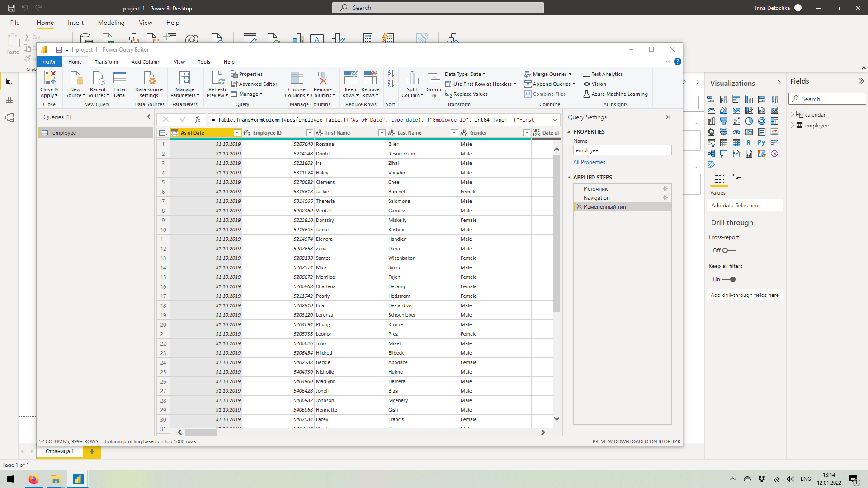Toggle the Keep all filters switch

point(729,279)
